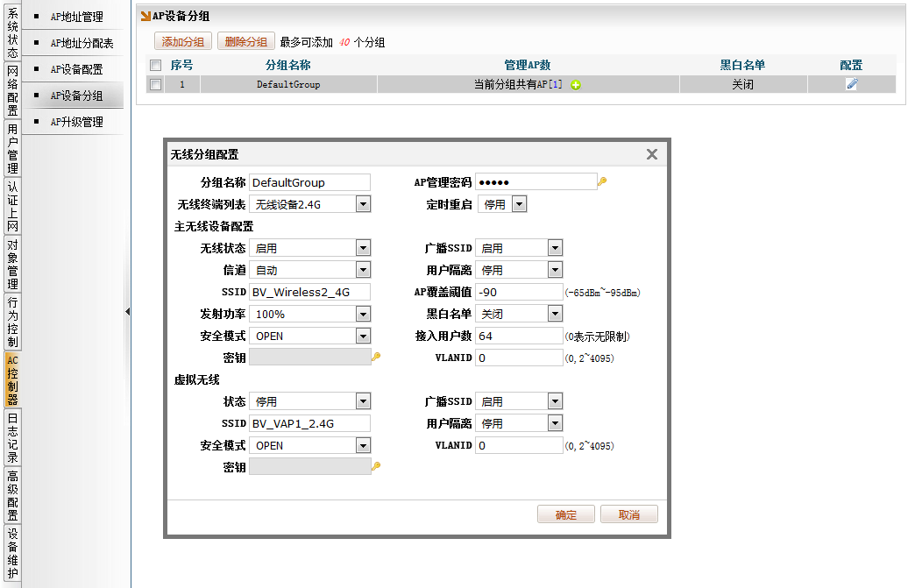The width and height of the screenshot is (908, 588).
Task: Go to AP地址分配表 menu item
Action: click(74, 43)
